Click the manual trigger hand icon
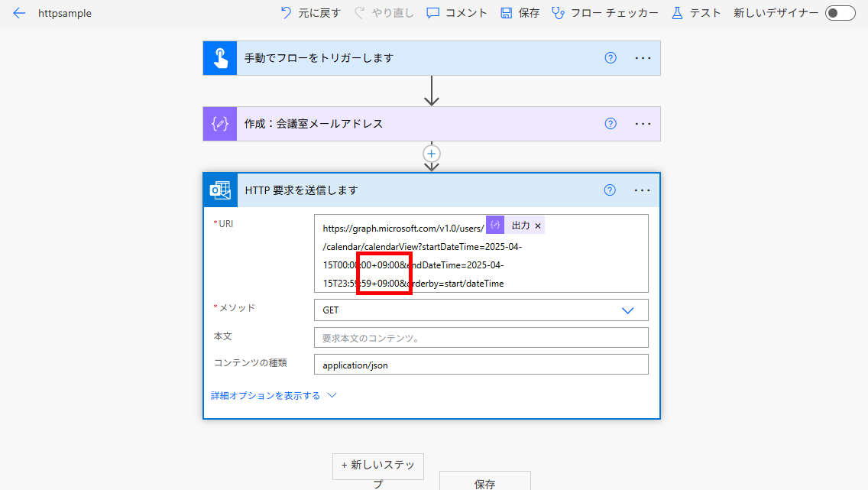Screen dimensions: 868x490 pos(219,57)
